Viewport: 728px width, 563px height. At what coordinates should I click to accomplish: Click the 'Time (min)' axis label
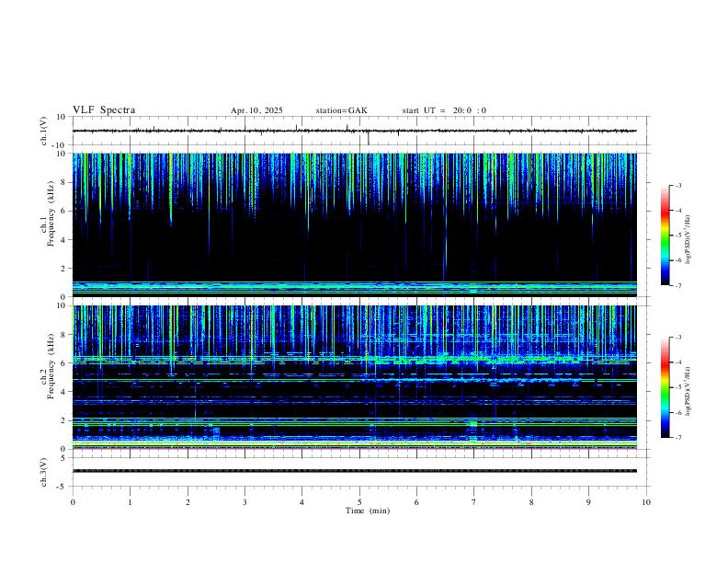coord(368,511)
